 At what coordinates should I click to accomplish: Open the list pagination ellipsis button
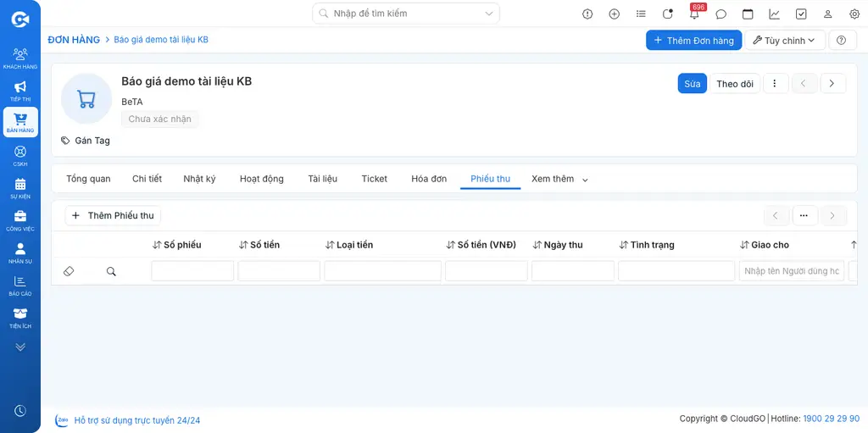coord(805,215)
